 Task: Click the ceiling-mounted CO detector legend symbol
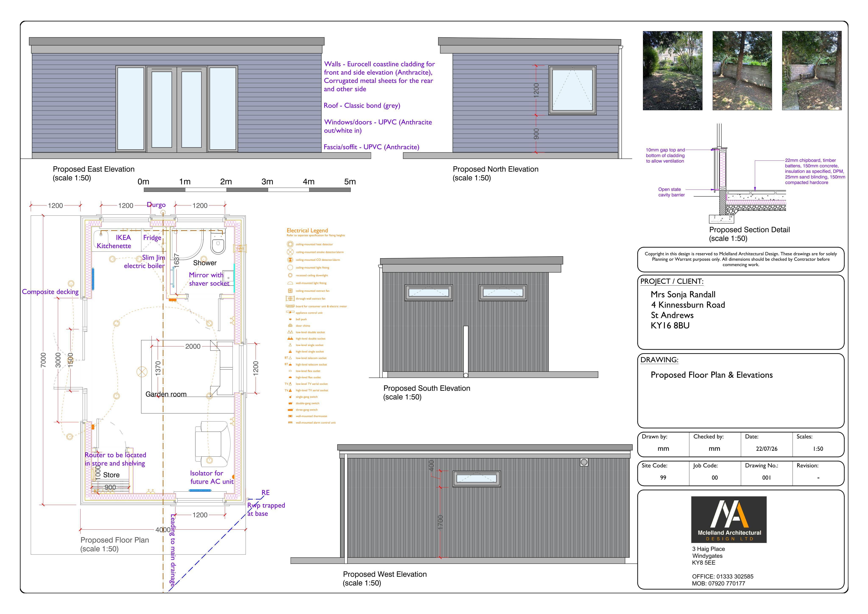290,260
